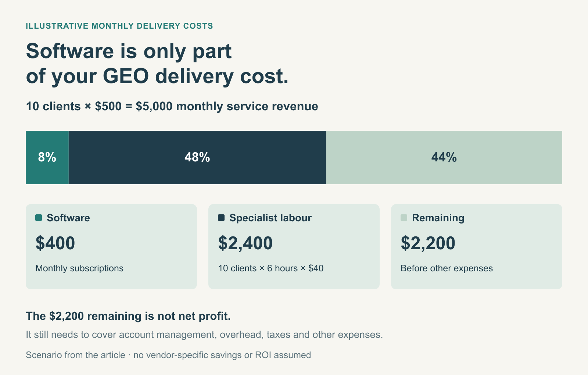The width and height of the screenshot is (588, 375).
Task: Click the headline "Software is only part"
Action: pyautogui.click(x=129, y=51)
